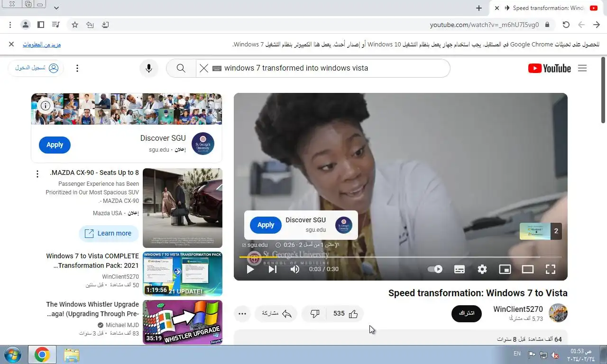Go to YouTube home via logo
Viewport: 607px width, 364px height.
(550, 68)
